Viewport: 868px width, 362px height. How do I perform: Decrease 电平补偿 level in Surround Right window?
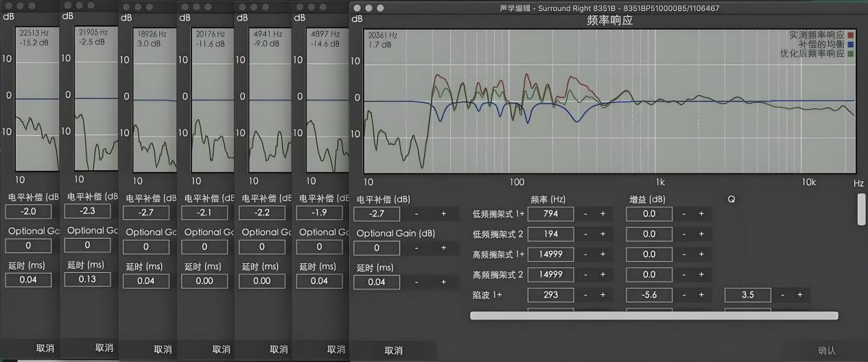pyautogui.click(x=416, y=214)
